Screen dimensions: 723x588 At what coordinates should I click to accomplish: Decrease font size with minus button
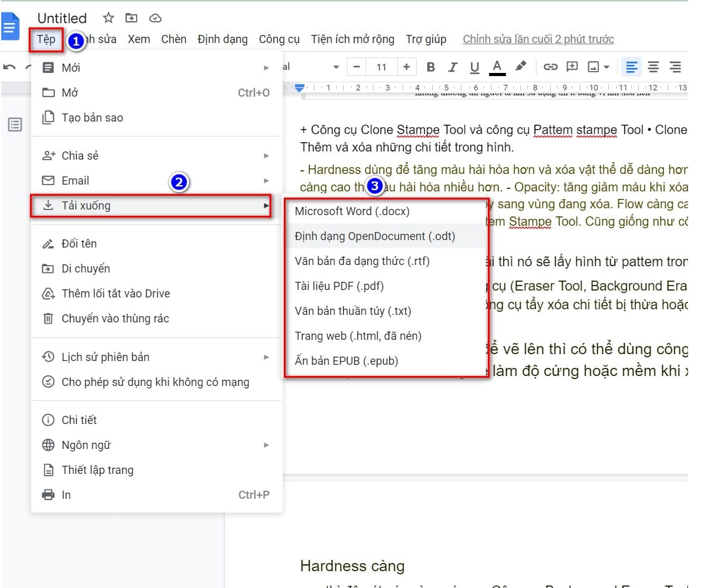(x=356, y=67)
